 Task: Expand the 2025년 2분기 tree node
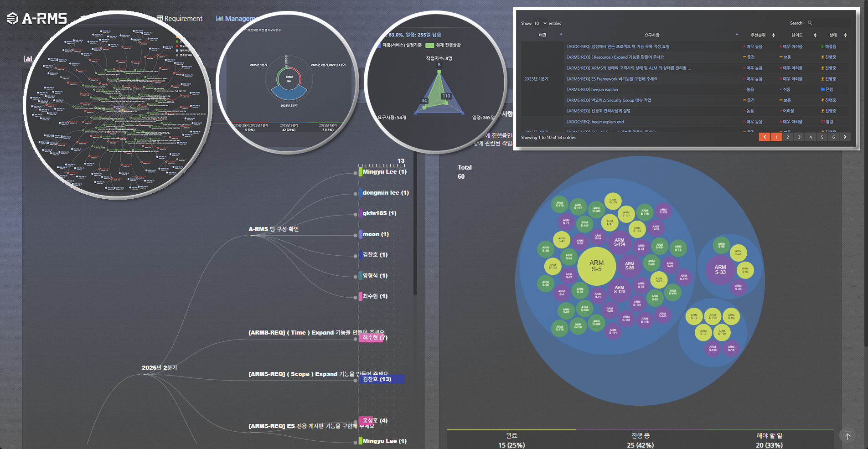pyautogui.click(x=143, y=374)
